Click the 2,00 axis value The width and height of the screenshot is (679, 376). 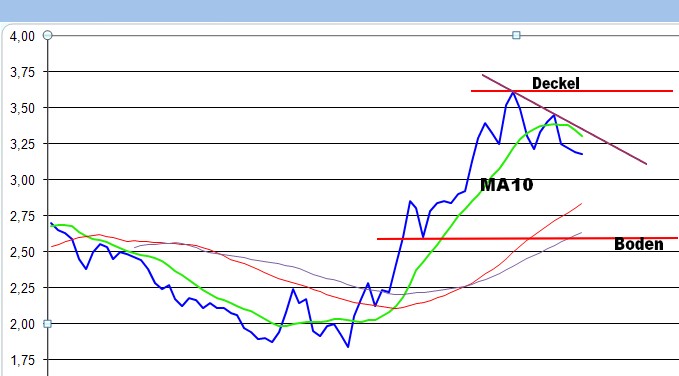pyautogui.click(x=22, y=324)
